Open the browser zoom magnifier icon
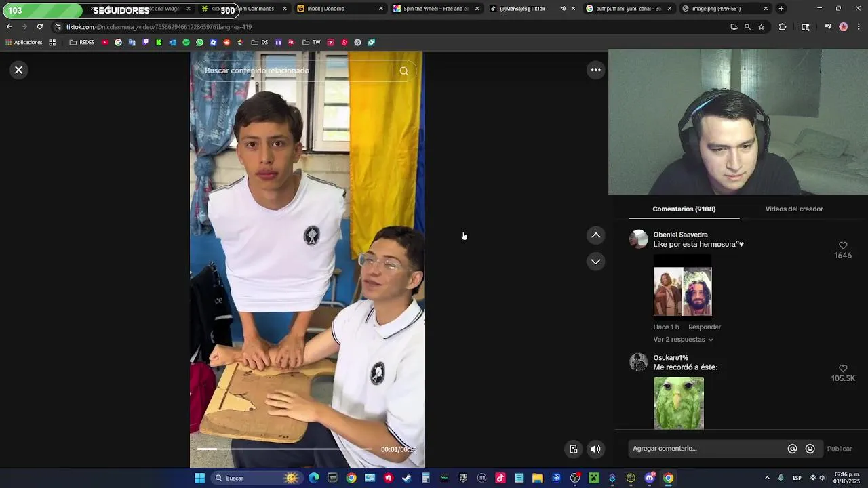868x488 pixels. 747,27
